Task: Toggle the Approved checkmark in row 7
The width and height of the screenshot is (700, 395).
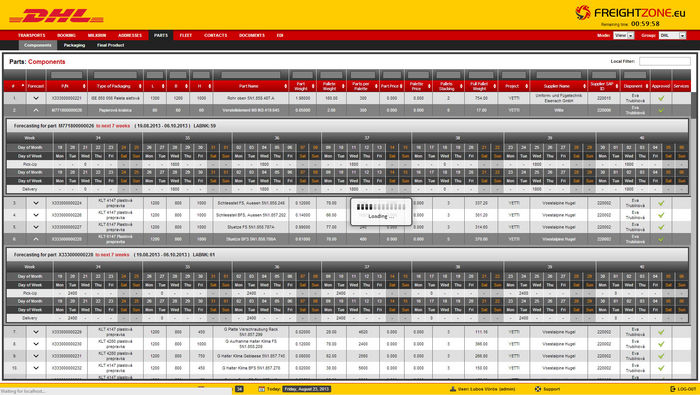Action: click(661, 332)
